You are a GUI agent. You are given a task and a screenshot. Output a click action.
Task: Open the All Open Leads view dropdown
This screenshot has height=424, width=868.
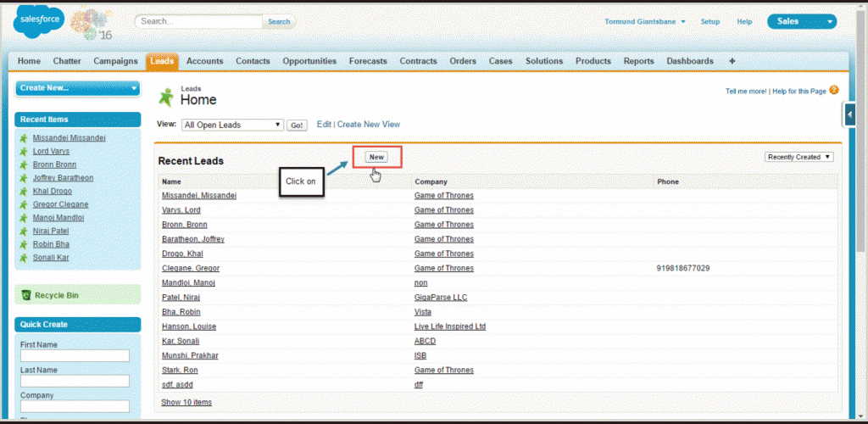tap(232, 126)
